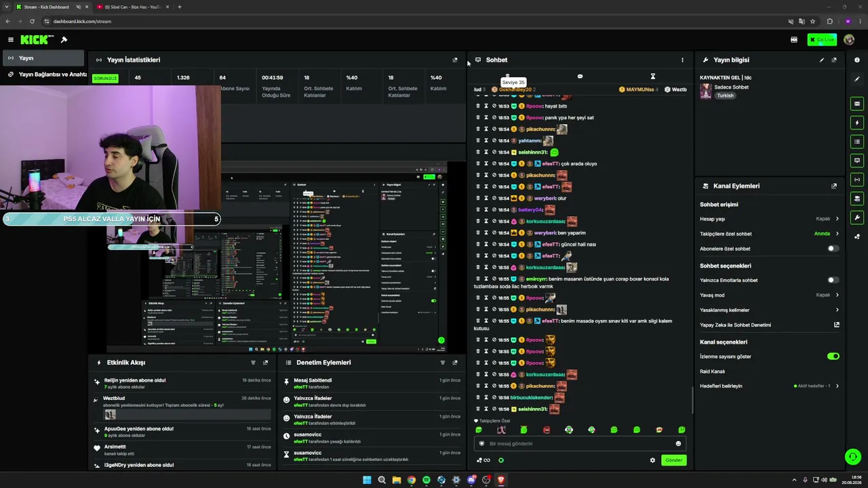The image size is (868, 488).
Task: Click the chat bubble tab in Sohbet panel
Action: coord(580,77)
